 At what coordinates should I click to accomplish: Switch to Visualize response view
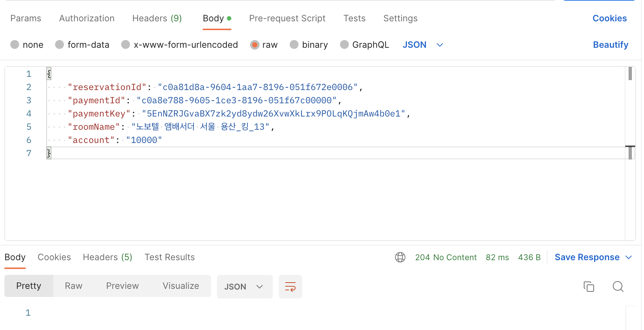(181, 286)
